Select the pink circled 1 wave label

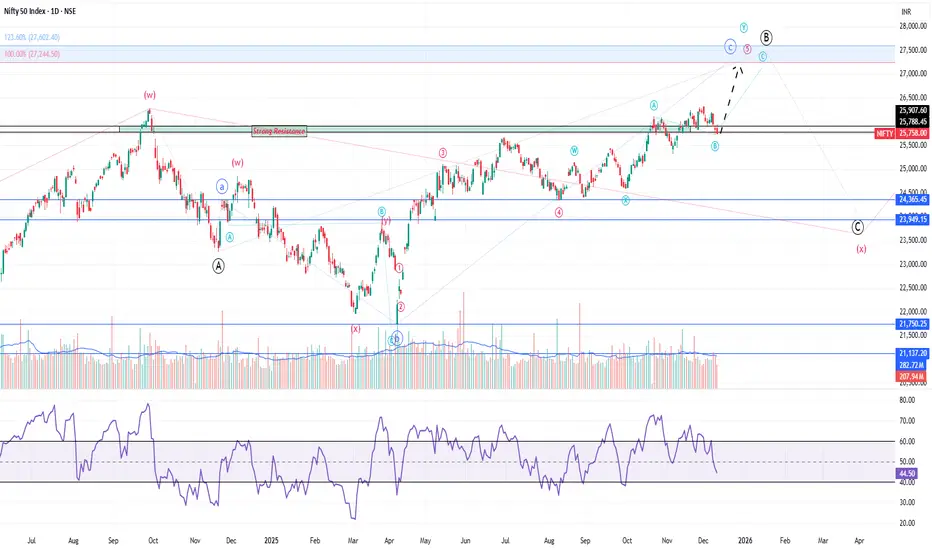click(x=399, y=268)
